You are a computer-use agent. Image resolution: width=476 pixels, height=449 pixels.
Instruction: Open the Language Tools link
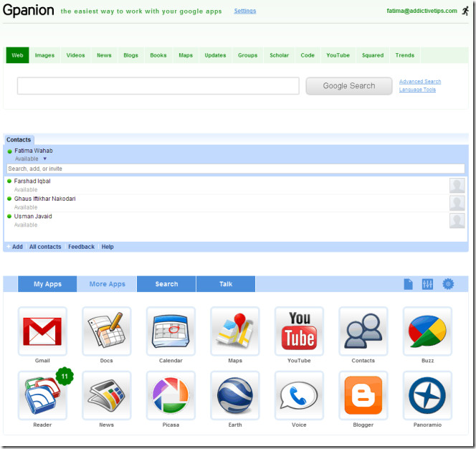coord(417,90)
